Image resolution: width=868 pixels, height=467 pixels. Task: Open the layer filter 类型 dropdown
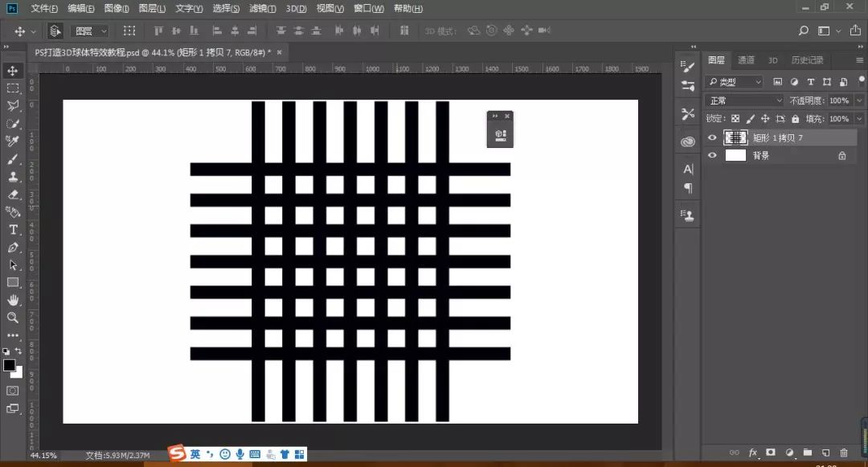733,81
